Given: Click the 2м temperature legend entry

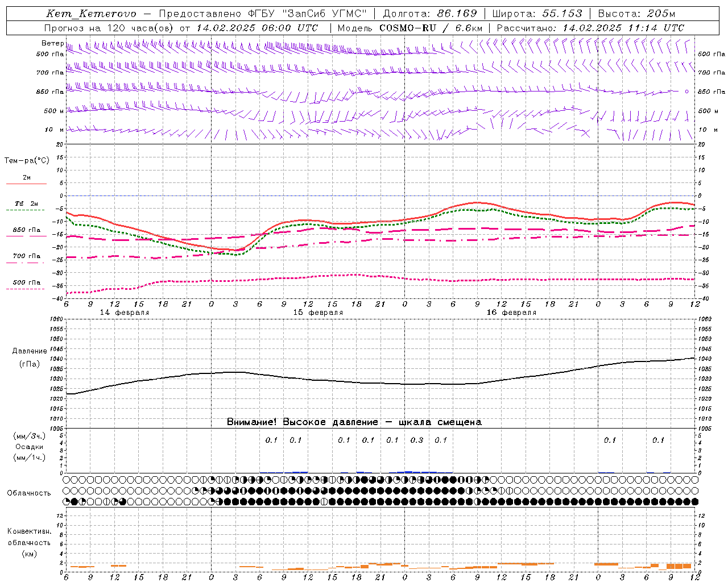Looking at the screenshot, I should click(27, 178).
